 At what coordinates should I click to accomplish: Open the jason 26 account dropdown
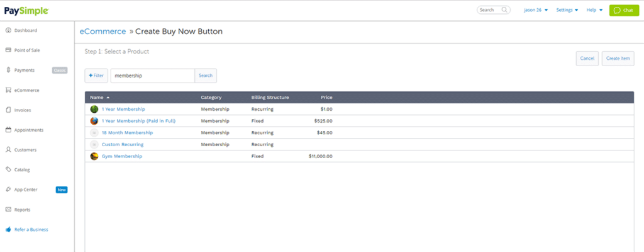point(536,10)
